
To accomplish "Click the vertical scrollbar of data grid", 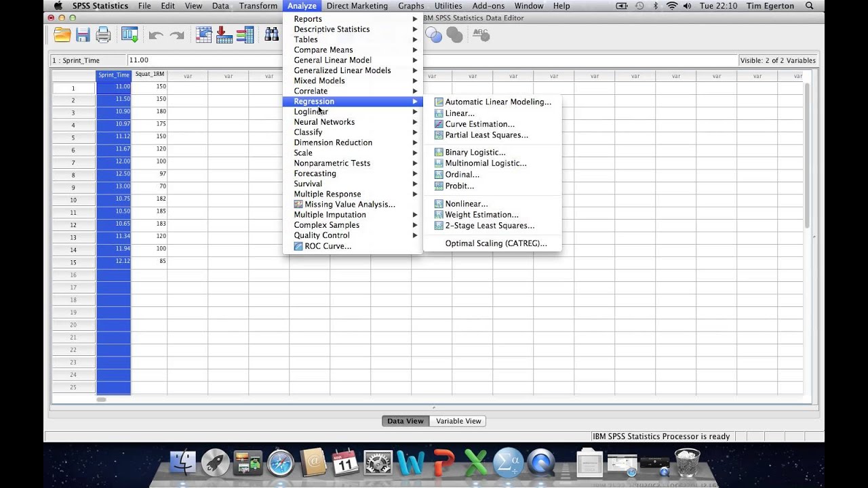I will tap(807, 156).
